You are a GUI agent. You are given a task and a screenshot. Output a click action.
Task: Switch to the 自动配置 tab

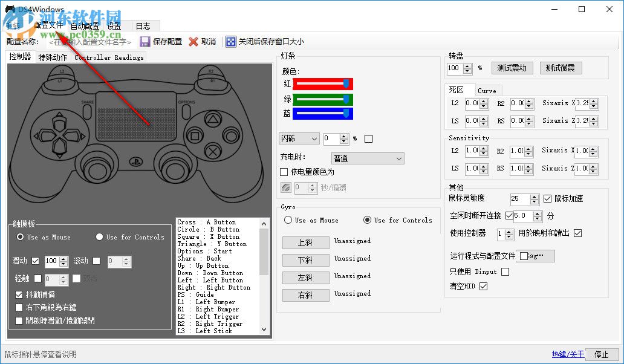click(x=84, y=25)
